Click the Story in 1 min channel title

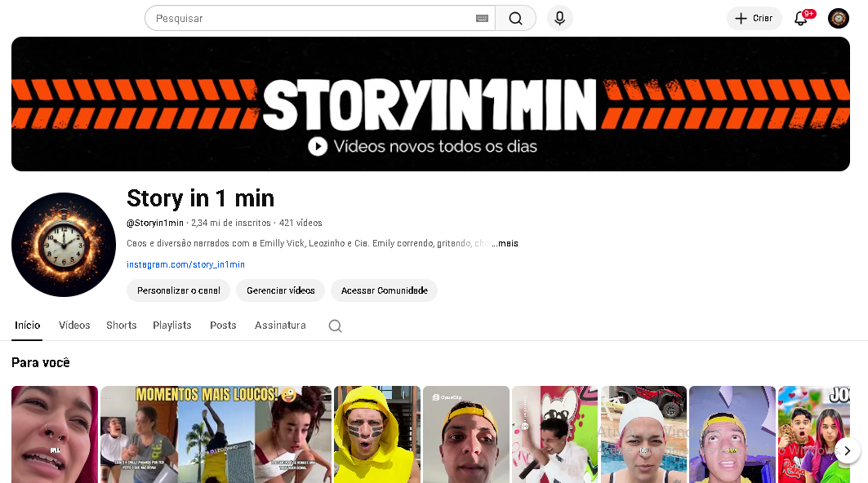[x=200, y=198]
